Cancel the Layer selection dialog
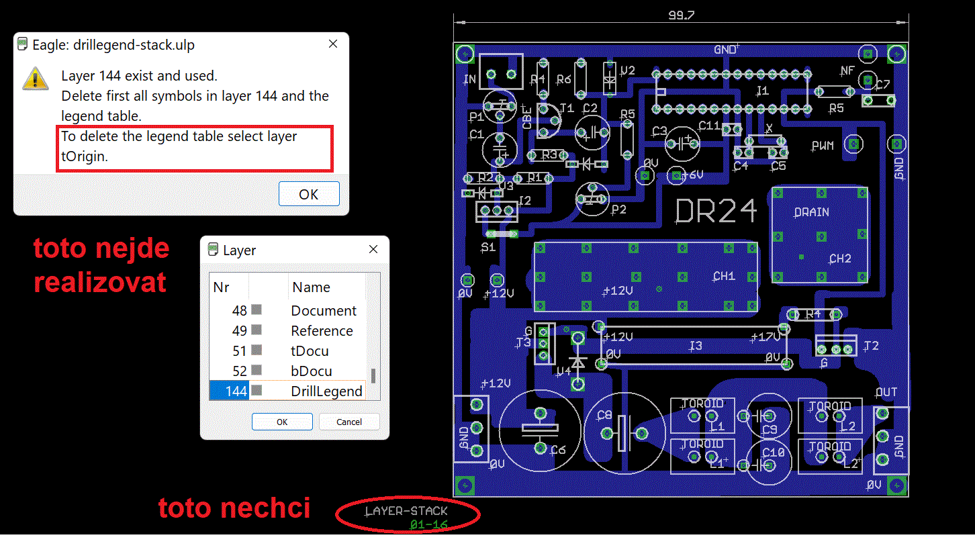Viewport: 975px width, 560px height. coord(349,422)
